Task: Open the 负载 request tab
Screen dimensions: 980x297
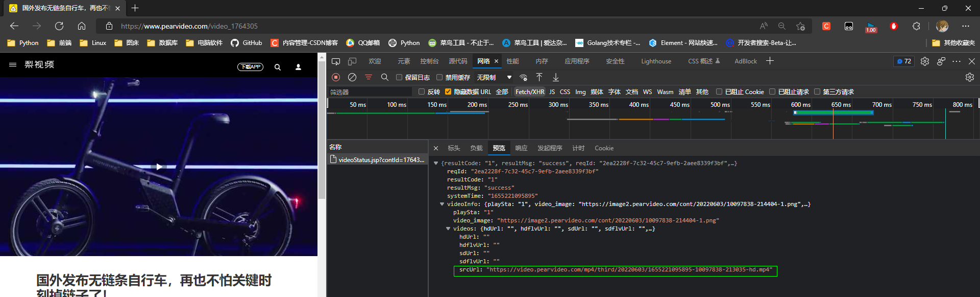Action: pos(476,148)
